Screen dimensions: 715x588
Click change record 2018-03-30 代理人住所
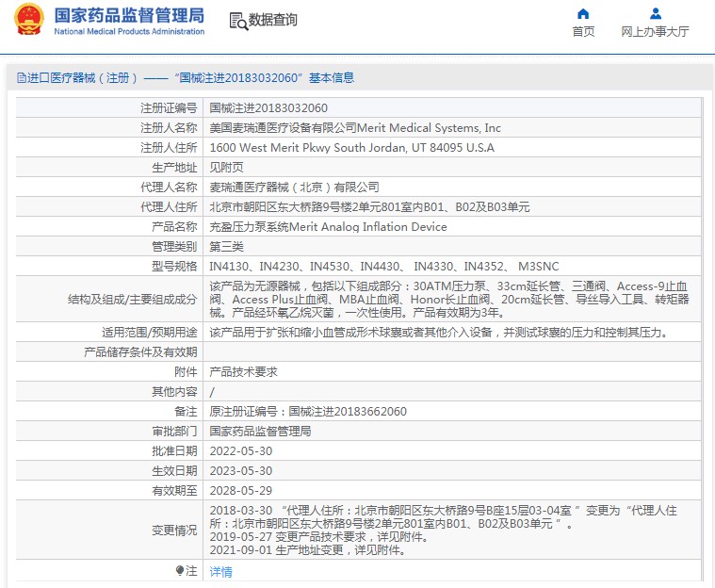click(x=444, y=516)
